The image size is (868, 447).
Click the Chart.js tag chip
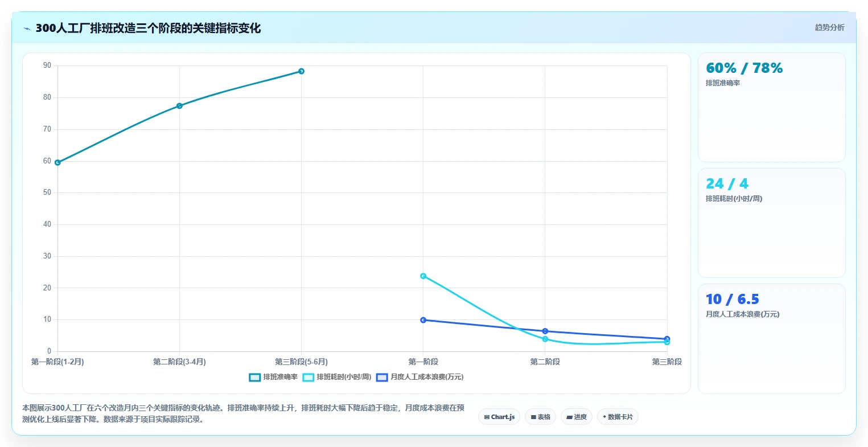pyautogui.click(x=499, y=417)
